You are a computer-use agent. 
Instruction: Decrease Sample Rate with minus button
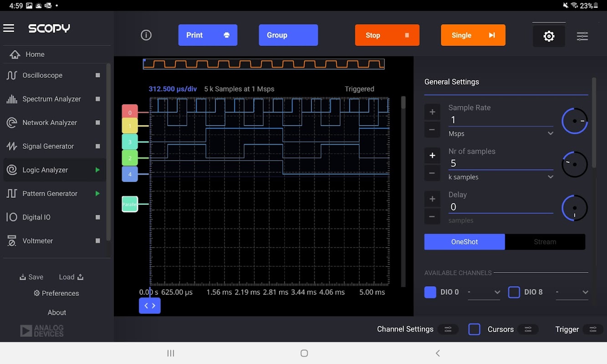(x=432, y=129)
